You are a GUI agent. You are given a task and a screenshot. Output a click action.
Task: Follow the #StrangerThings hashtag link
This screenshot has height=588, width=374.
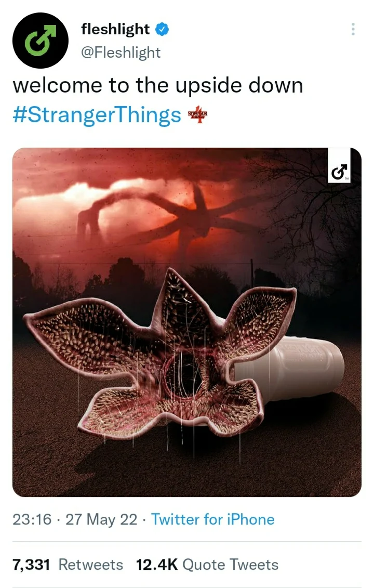97,115
